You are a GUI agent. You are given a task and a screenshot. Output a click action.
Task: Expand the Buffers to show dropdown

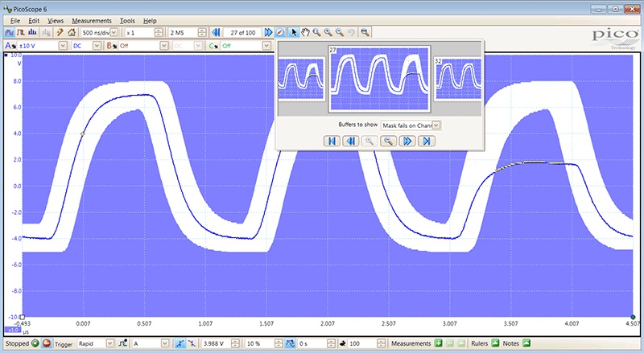(437, 125)
